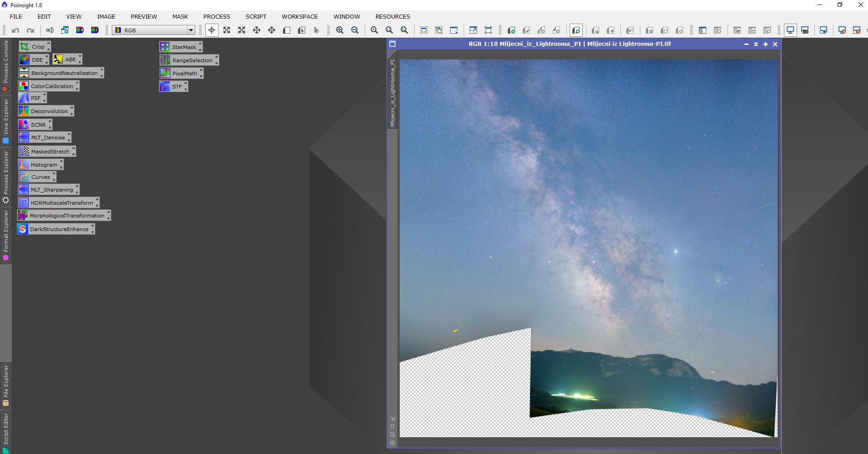Image resolution: width=868 pixels, height=454 pixels.
Task: Shade the image window using title bar button
Action: [756, 44]
